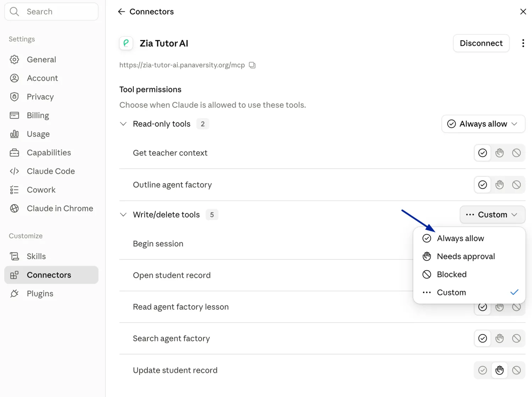The image size is (532, 397).
Task: Choose Always allow in the dropdown menu
Action: point(469,238)
